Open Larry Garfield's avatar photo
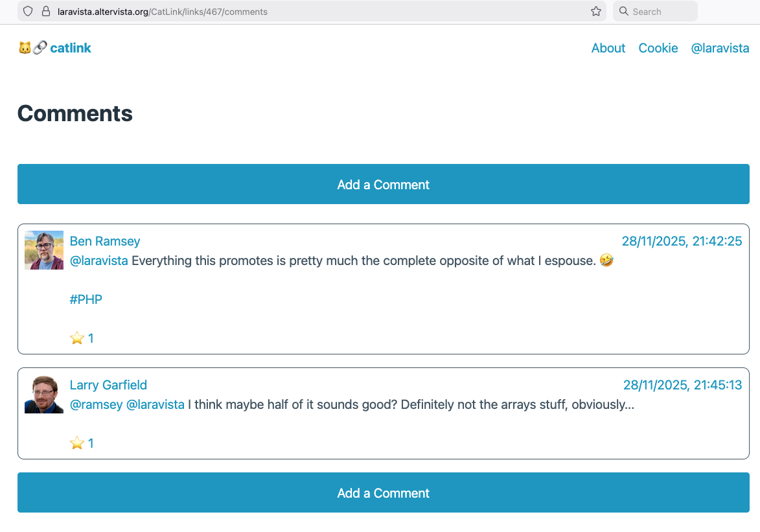The image size is (760, 532). click(x=44, y=394)
